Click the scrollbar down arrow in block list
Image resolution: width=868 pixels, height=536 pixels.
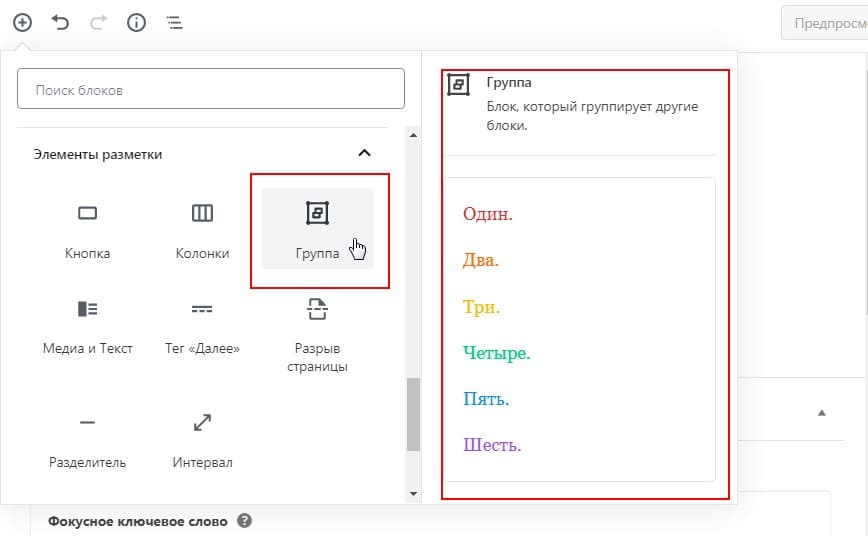tap(413, 493)
